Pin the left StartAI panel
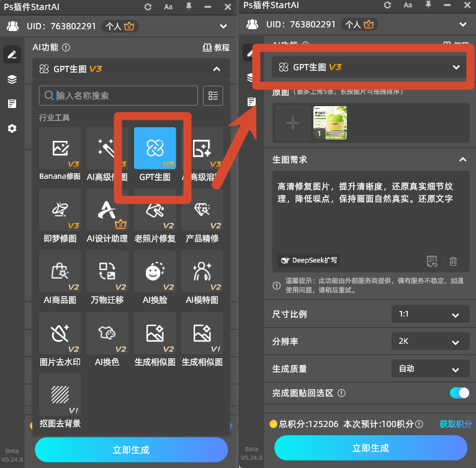The image size is (476, 468). point(189,6)
